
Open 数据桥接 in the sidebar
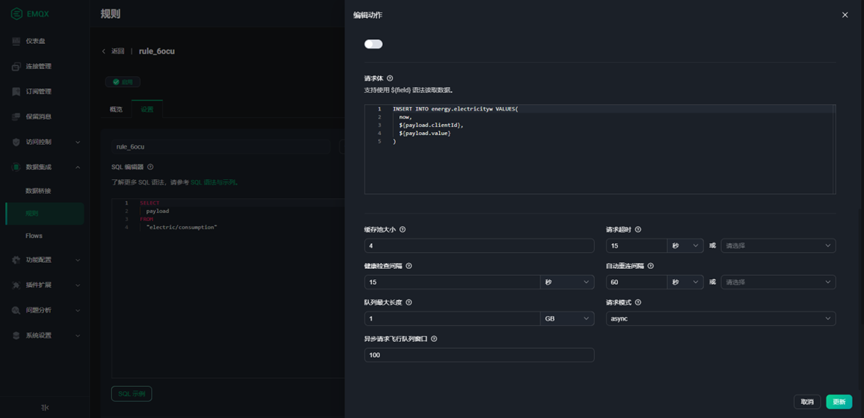(x=39, y=191)
